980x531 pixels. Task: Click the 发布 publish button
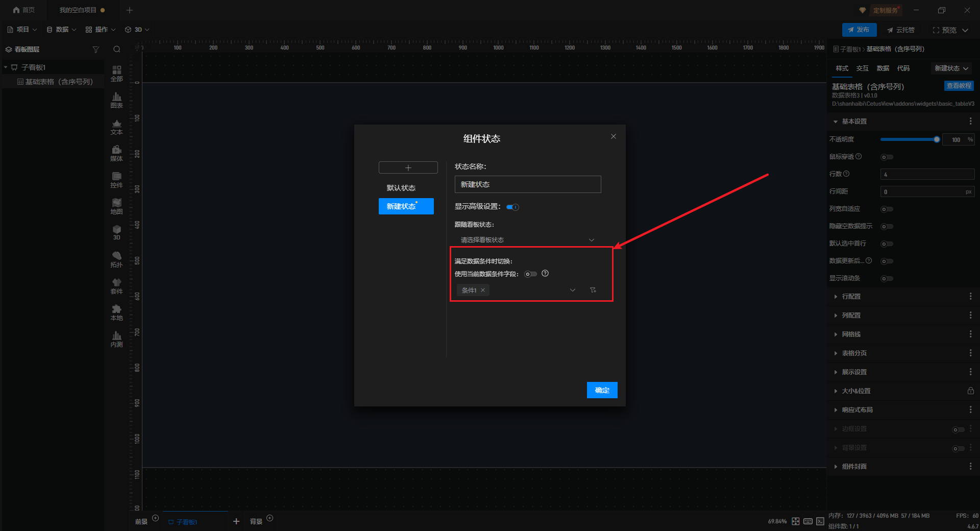tap(859, 30)
